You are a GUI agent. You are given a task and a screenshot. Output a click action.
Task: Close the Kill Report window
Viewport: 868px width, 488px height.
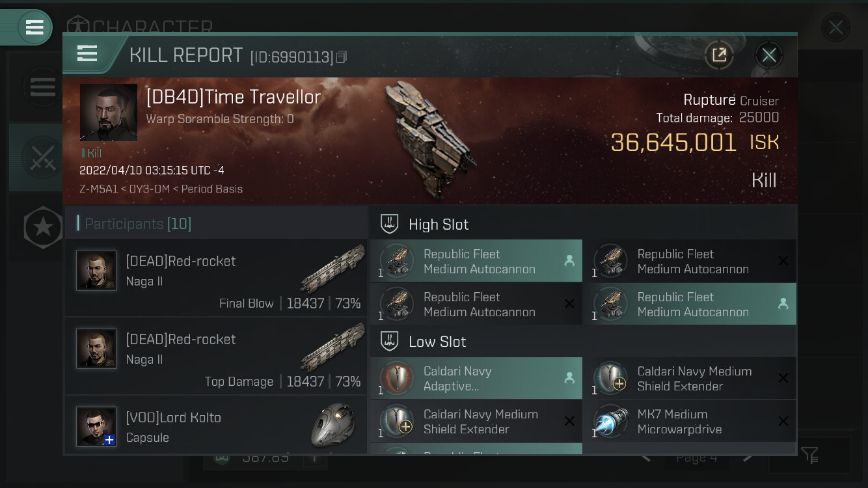point(768,55)
